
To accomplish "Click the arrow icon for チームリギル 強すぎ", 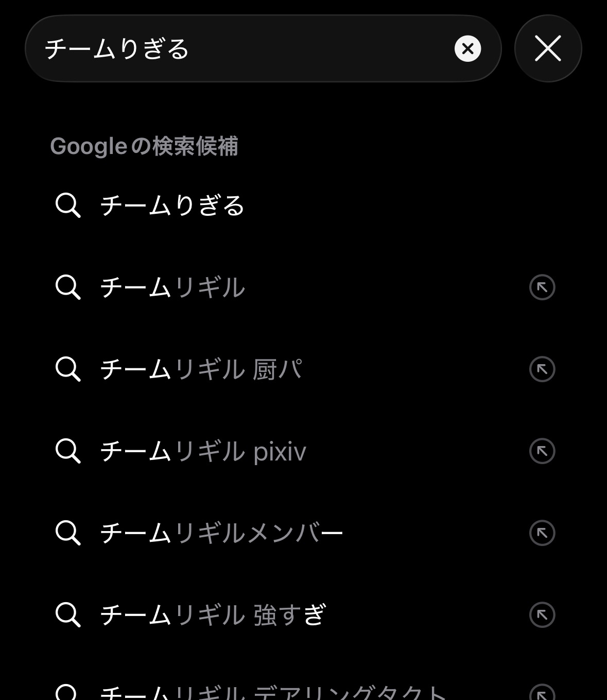I will [x=542, y=615].
